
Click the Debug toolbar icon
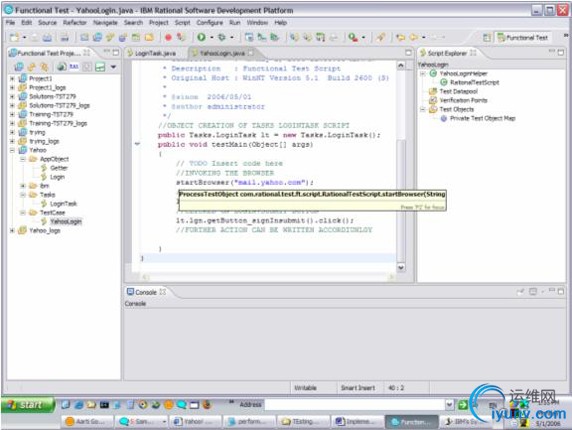coord(222,37)
